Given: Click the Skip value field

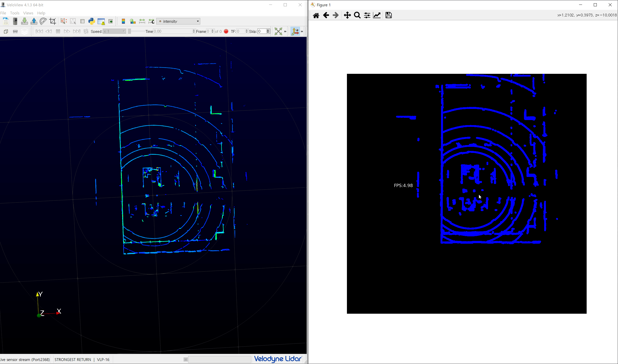Looking at the screenshot, I should click(x=262, y=31).
